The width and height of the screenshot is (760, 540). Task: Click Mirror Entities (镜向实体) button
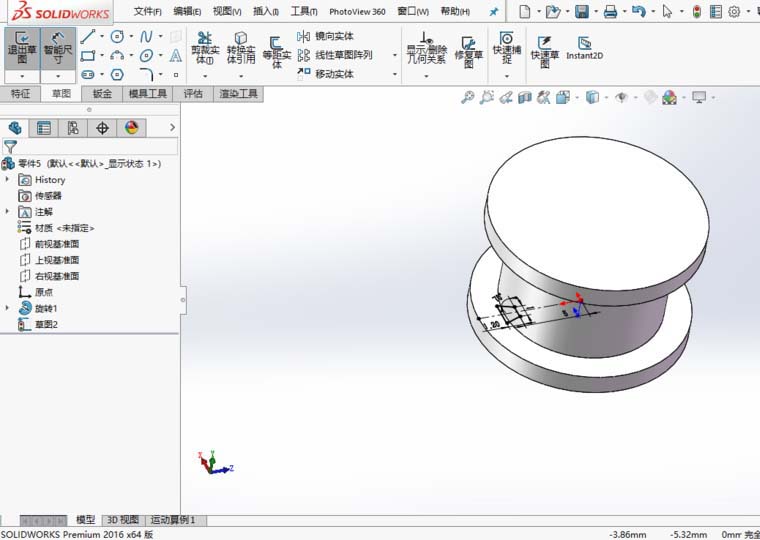325,36
